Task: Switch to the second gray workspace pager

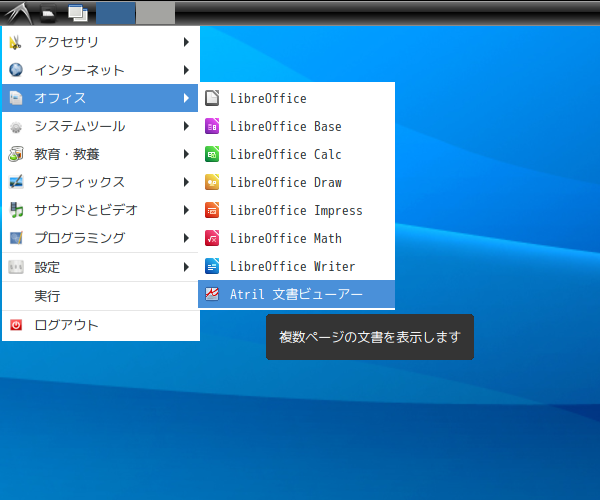Action: [155, 13]
